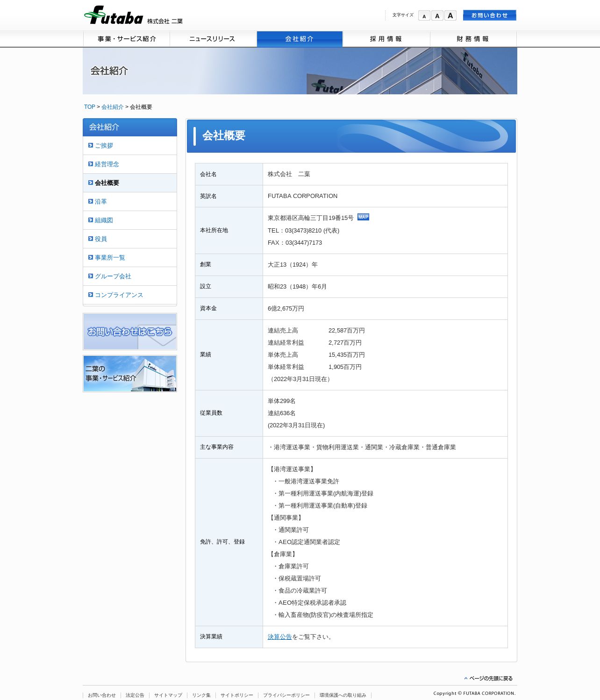Open 経営理念 in the sidebar

[107, 164]
